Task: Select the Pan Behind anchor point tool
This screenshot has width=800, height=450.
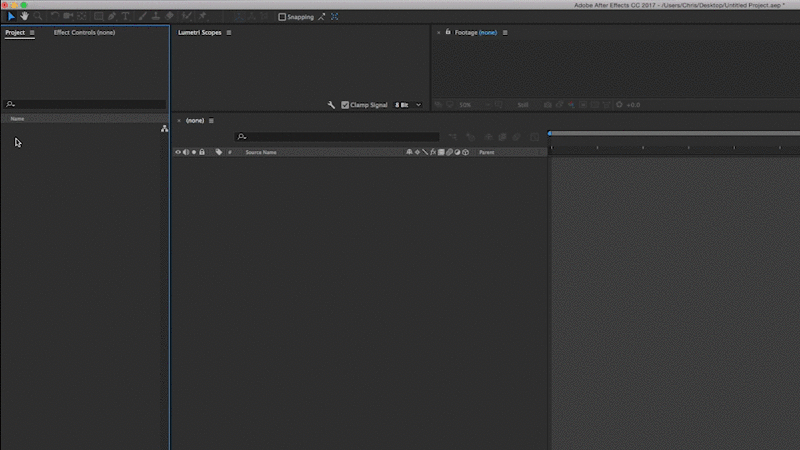Action: 82,16
